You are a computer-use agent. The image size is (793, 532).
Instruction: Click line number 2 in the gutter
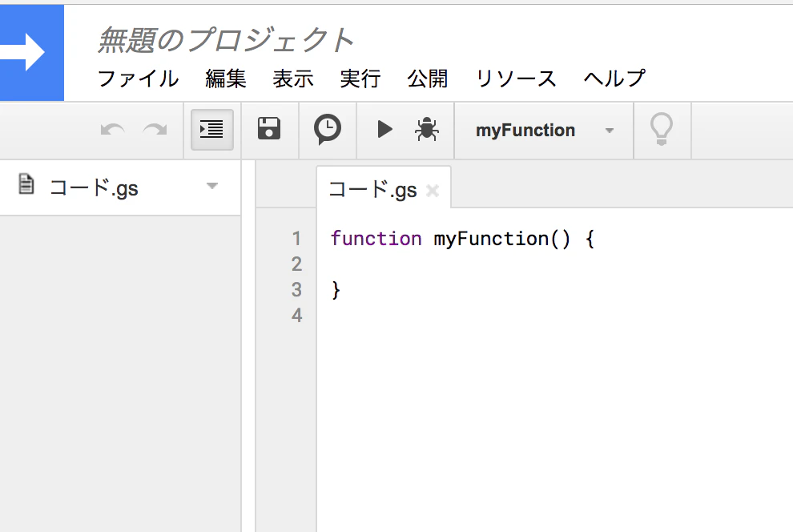coord(297,264)
